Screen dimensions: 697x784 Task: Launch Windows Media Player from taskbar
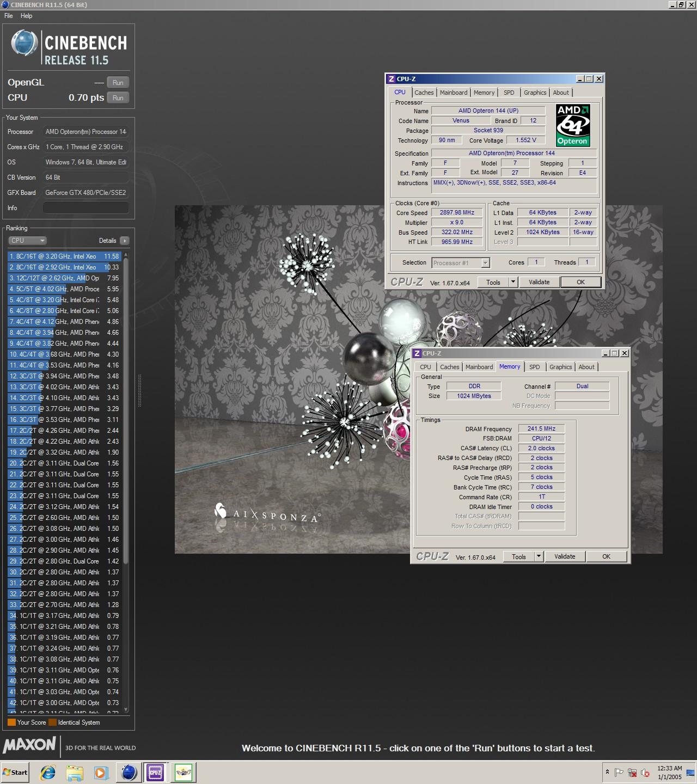pos(101,772)
